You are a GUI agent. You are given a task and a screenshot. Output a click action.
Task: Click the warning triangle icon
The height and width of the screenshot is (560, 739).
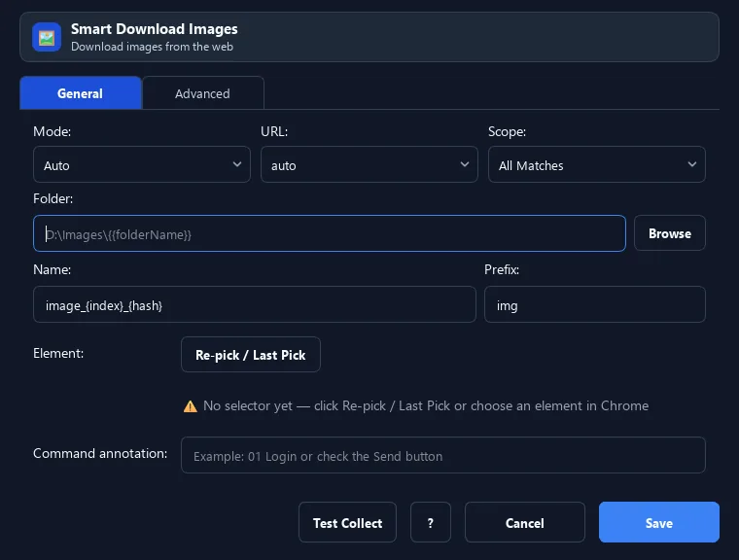point(191,406)
